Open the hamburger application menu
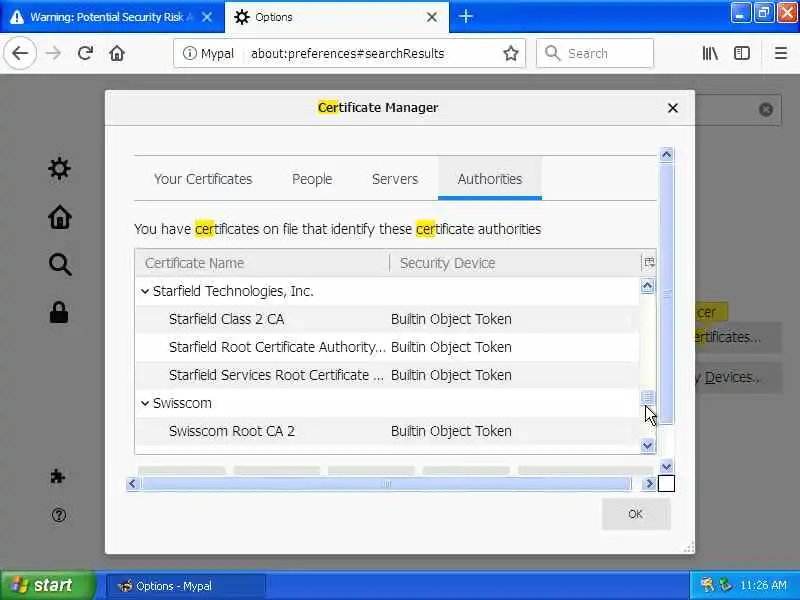The image size is (800, 600). point(781,53)
